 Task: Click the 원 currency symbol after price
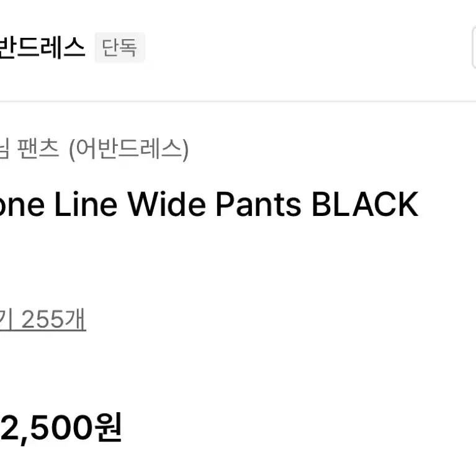point(109,428)
